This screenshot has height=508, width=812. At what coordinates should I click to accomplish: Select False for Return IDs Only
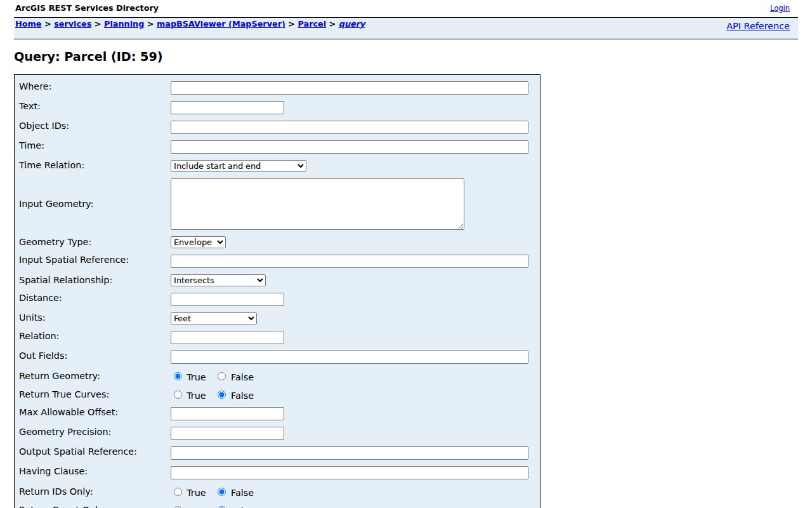pos(221,492)
